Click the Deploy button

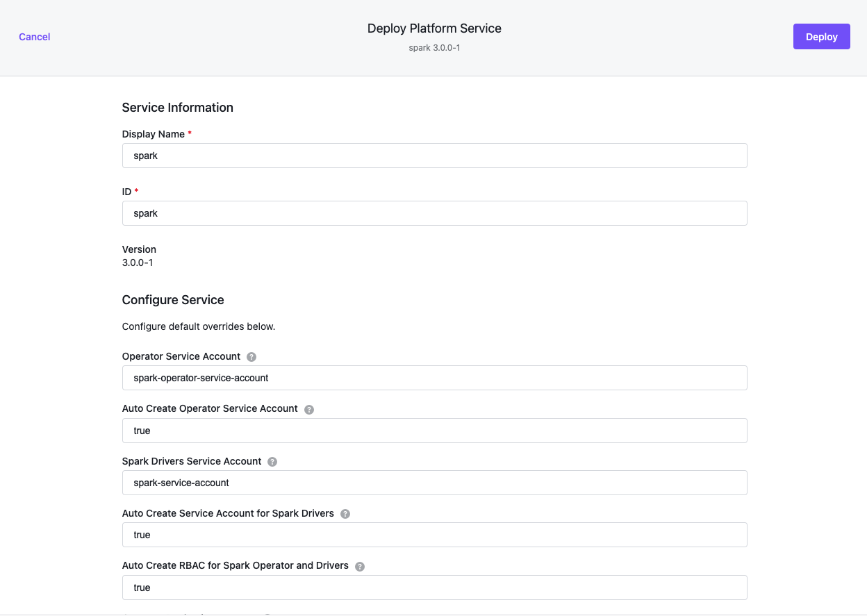pos(821,37)
